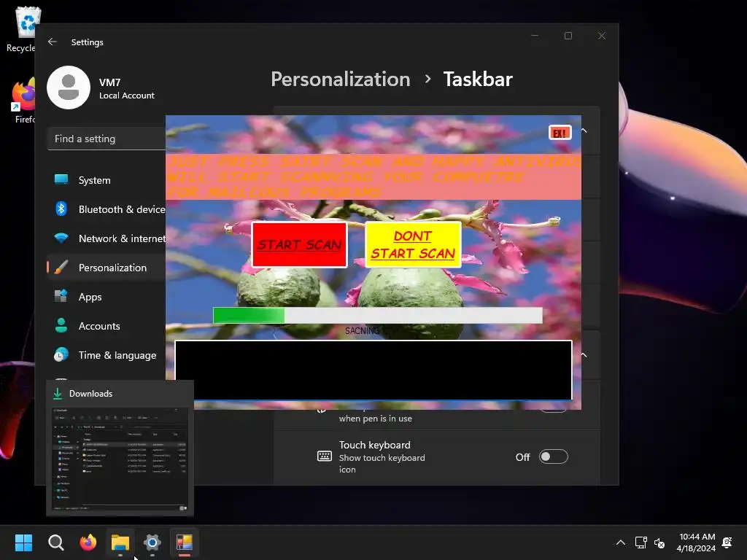Turn on the Touch keyboard toggle
The height and width of the screenshot is (560, 747).
coord(553,456)
